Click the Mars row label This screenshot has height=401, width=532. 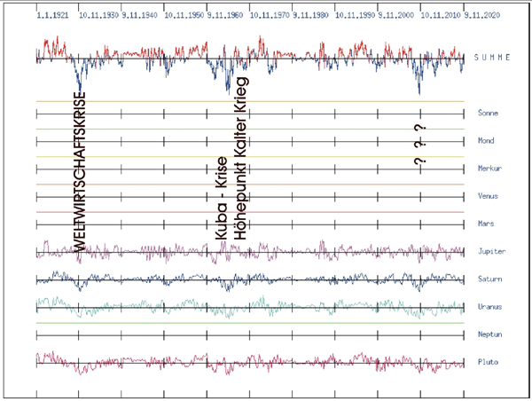pyautogui.click(x=487, y=224)
